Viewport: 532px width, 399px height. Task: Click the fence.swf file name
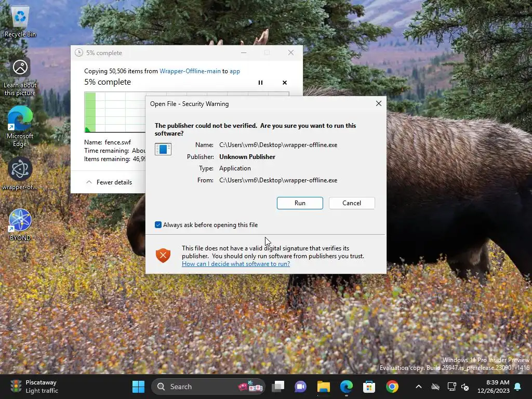coord(118,142)
